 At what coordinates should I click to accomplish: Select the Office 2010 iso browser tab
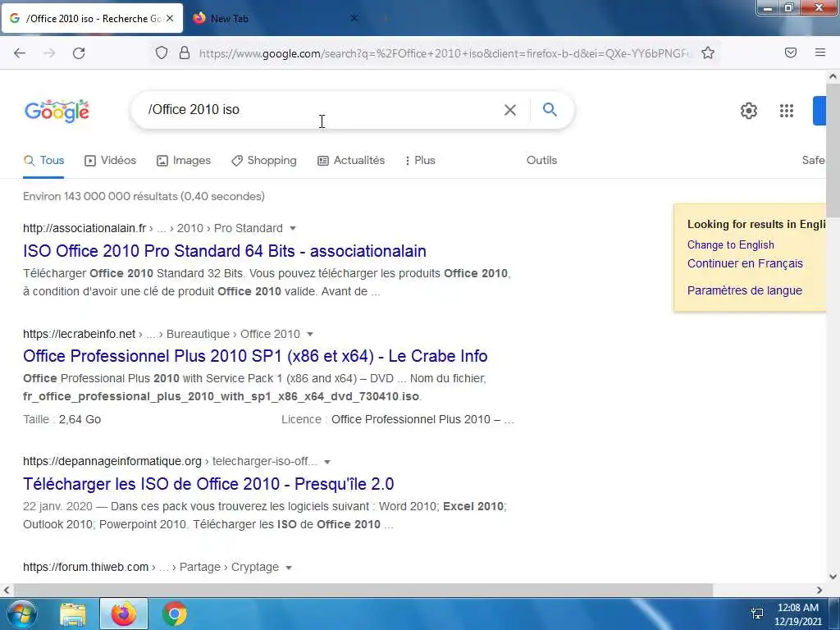[92, 18]
